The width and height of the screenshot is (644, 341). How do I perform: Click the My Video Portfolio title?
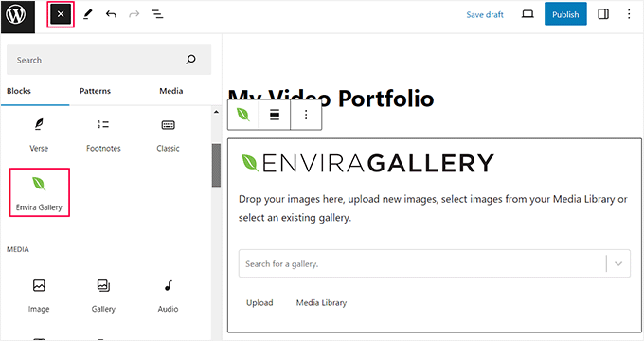click(331, 99)
